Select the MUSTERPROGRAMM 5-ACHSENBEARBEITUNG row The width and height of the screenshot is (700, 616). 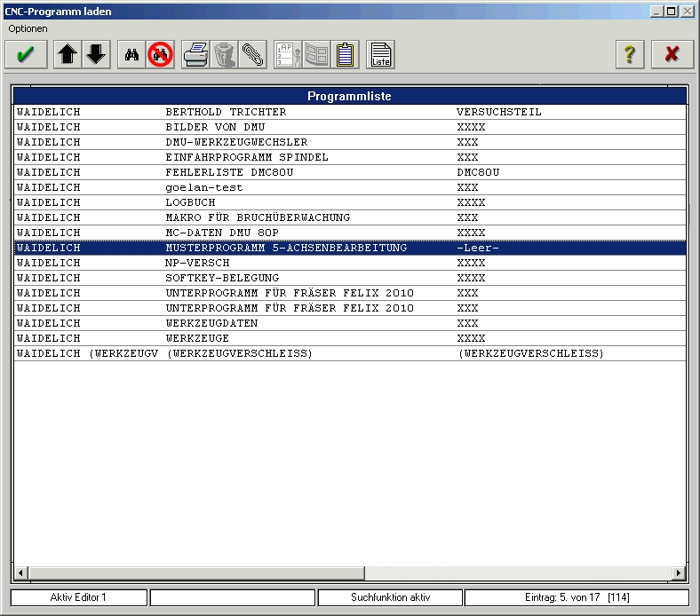pyautogui.click(x=286, y=248)
